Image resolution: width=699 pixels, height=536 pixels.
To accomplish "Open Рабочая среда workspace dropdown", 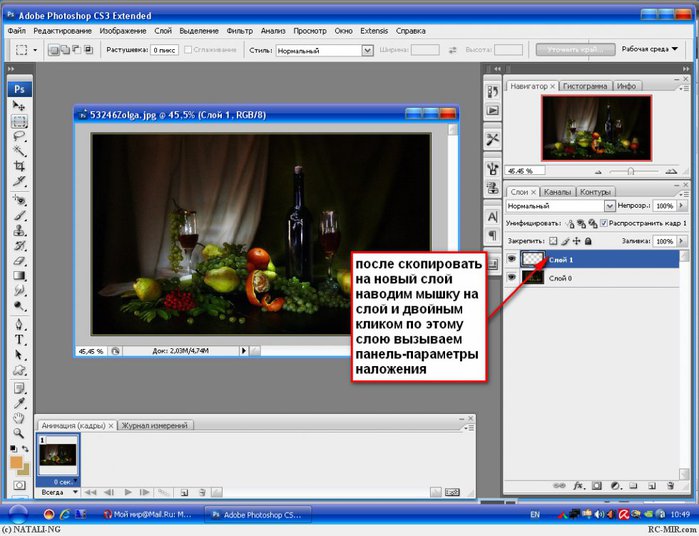I will 650,49.
